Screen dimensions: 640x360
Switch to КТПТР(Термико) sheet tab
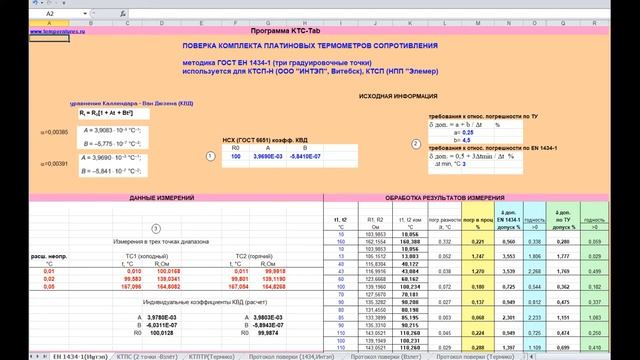pyautogui.click(x=211, y=356)
